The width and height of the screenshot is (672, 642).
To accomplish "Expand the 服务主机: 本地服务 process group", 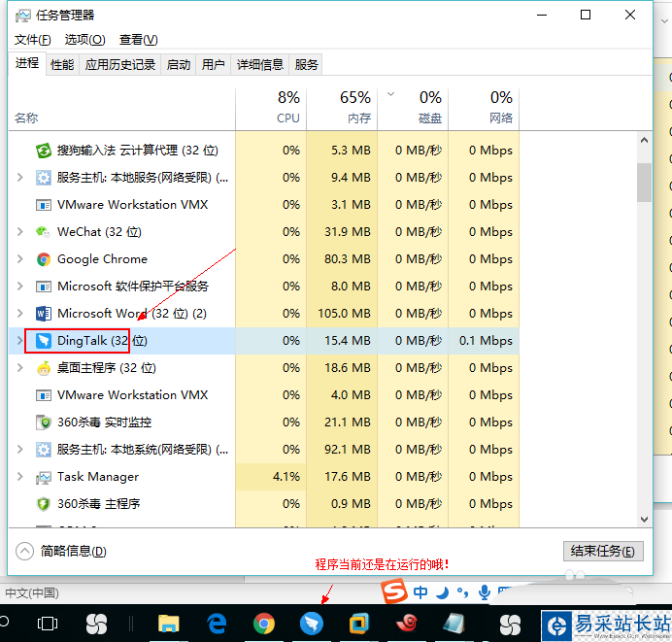I will (x=19, y=178).
